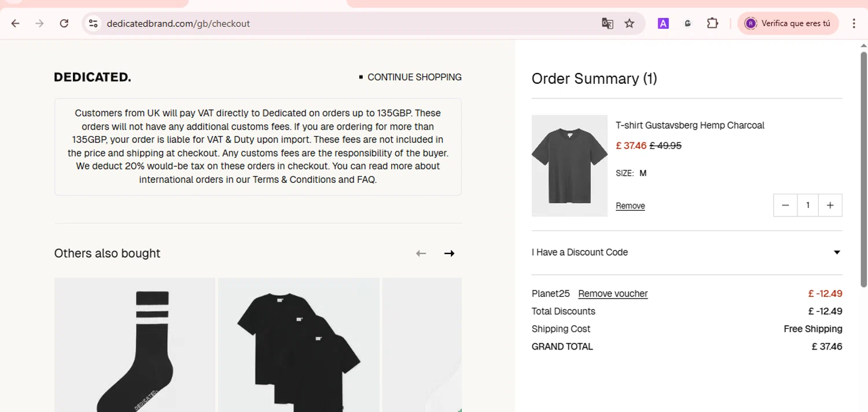
Task: Click the Verifica que eres tú profile button
Action: click(x=788, y=24)
